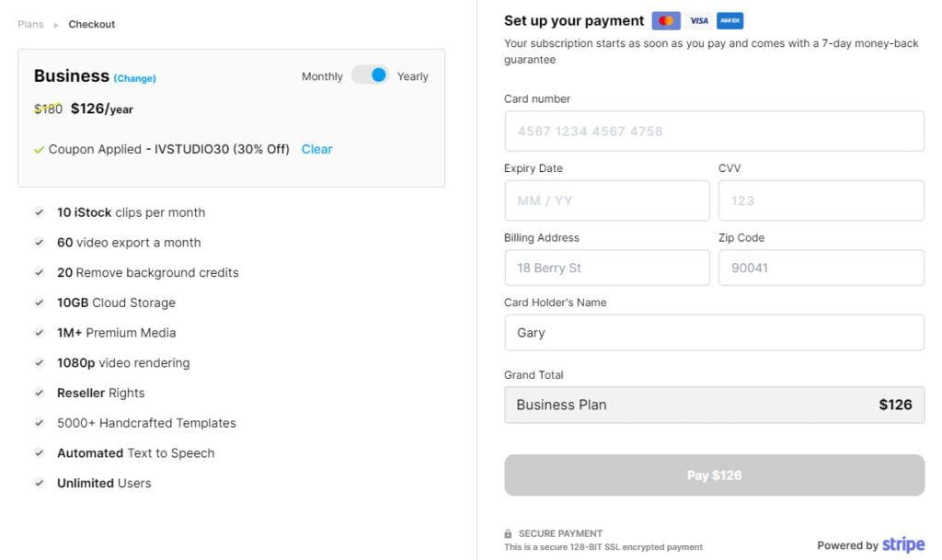Select the Visa payment icon
942x560 pixels.
point(699,19)
